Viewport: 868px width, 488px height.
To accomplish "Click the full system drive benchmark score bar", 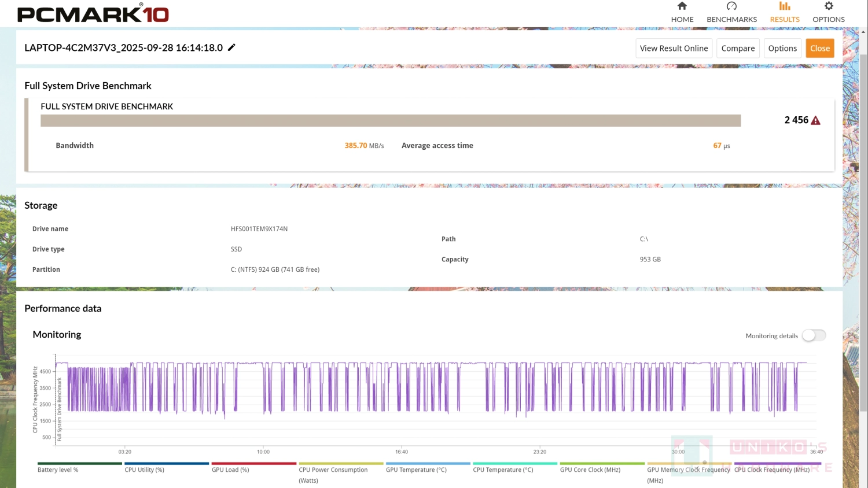I will click(391, 120).
